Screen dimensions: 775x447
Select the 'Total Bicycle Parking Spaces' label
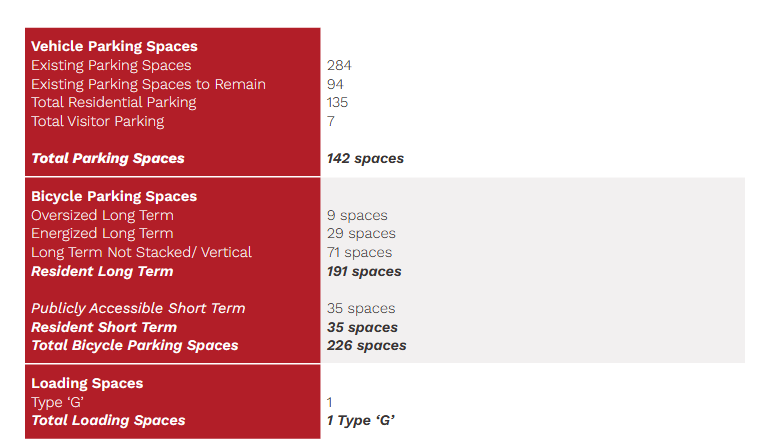point(135,345)
